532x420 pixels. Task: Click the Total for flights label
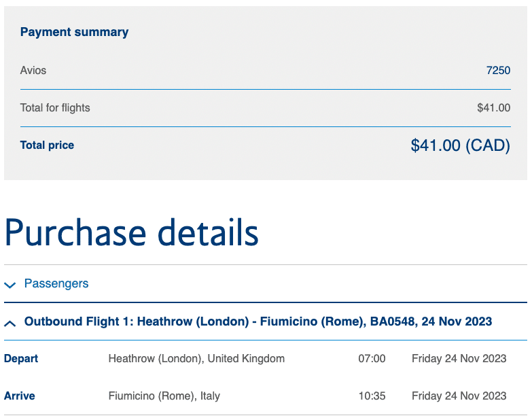(x=55, y=107)
